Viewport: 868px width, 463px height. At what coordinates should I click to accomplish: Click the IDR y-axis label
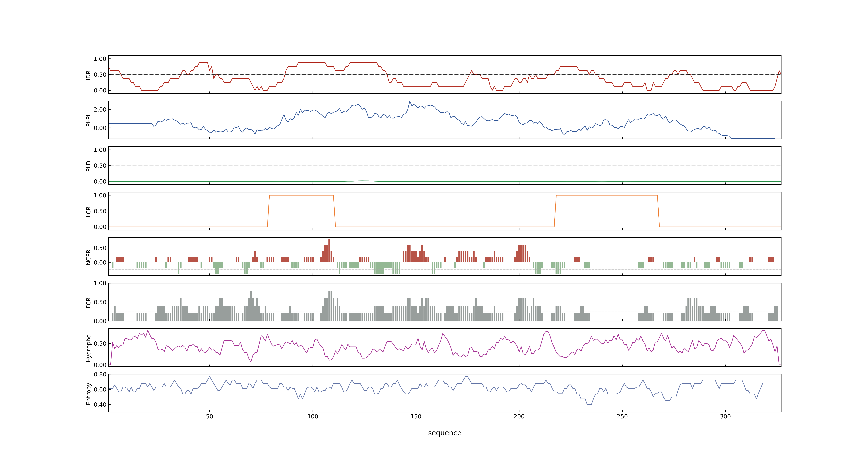pos(88,75)
